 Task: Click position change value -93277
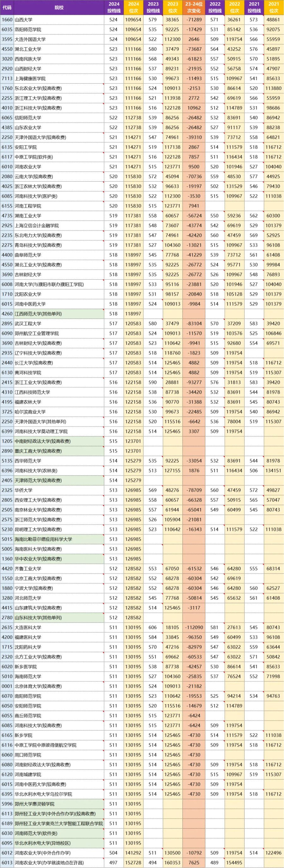[194, 382]
